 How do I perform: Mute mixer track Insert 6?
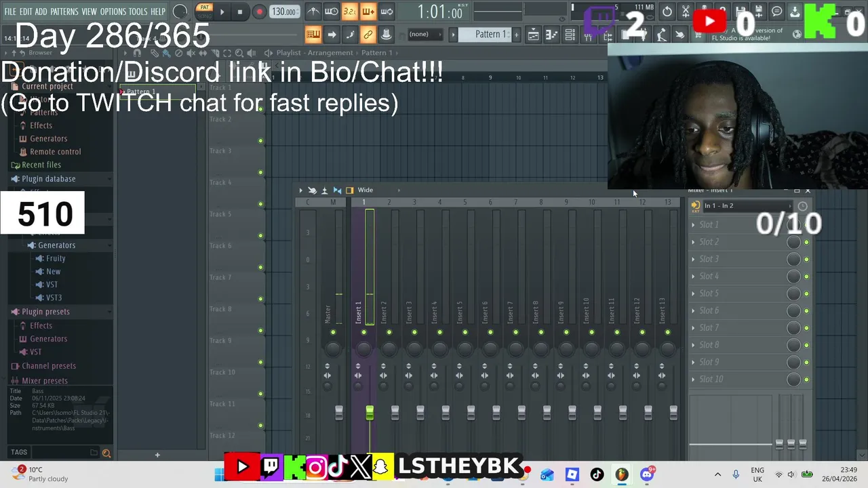[490, 332]
